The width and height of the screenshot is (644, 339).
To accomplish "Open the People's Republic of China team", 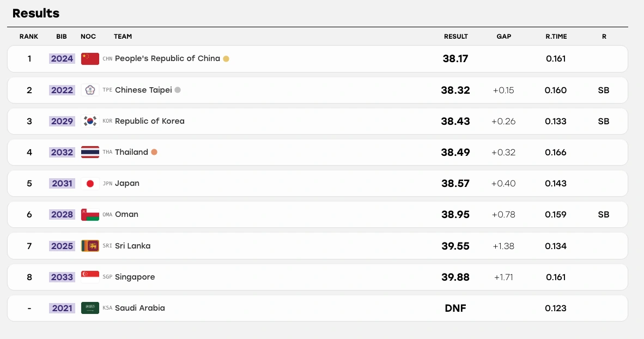I will pos(168,58).
